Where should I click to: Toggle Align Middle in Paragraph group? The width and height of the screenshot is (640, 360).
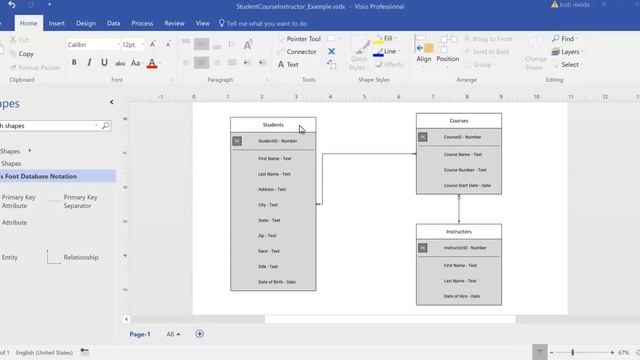201,44
